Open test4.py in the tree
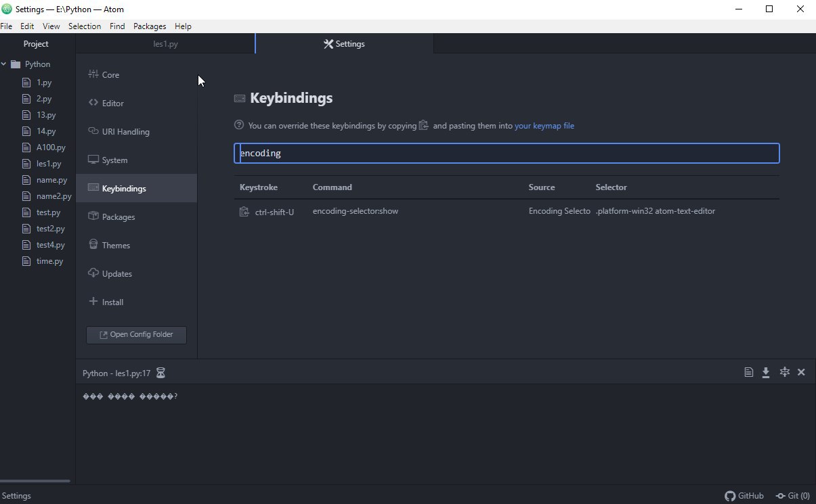The height and width of the screenshot is (504, 816). coord(51,245)
